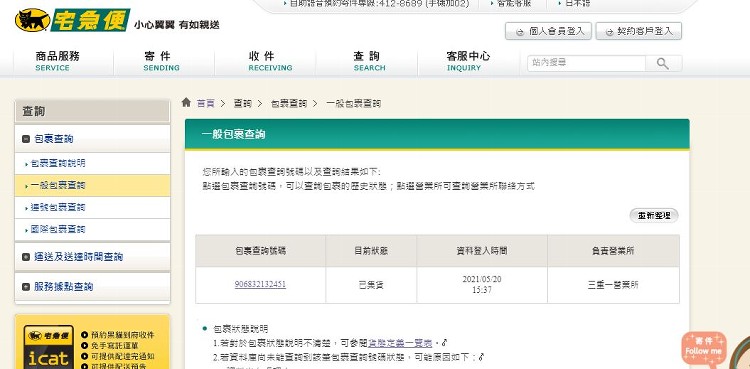This screenshot has width=750, height=369.
Task: Click the 包裹查詢號碼 column header
Action: (261, 251)
